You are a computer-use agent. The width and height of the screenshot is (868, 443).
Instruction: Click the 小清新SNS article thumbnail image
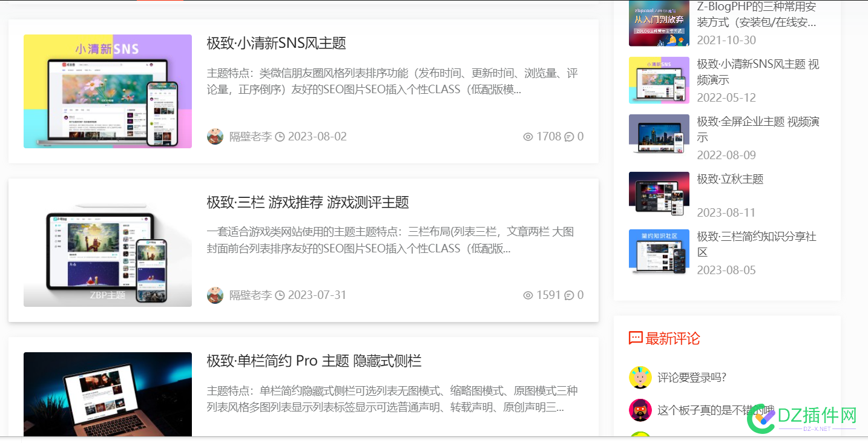(108, 91)
